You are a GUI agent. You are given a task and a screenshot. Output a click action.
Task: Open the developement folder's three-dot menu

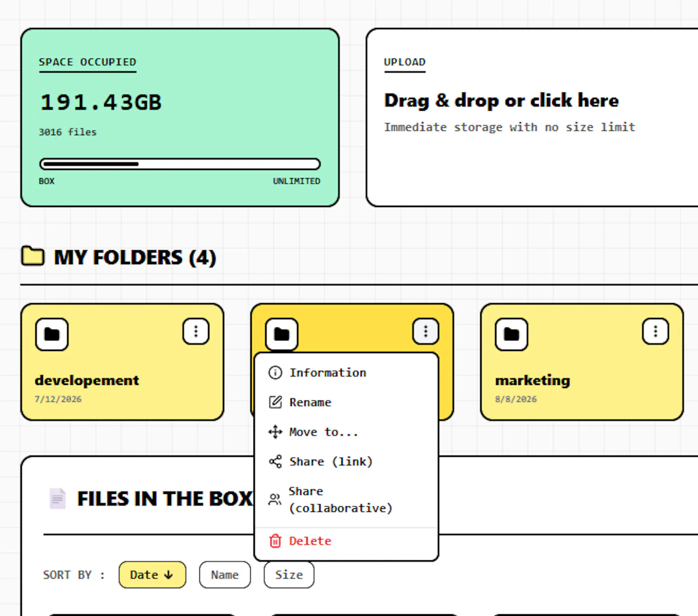click(196, 331)
